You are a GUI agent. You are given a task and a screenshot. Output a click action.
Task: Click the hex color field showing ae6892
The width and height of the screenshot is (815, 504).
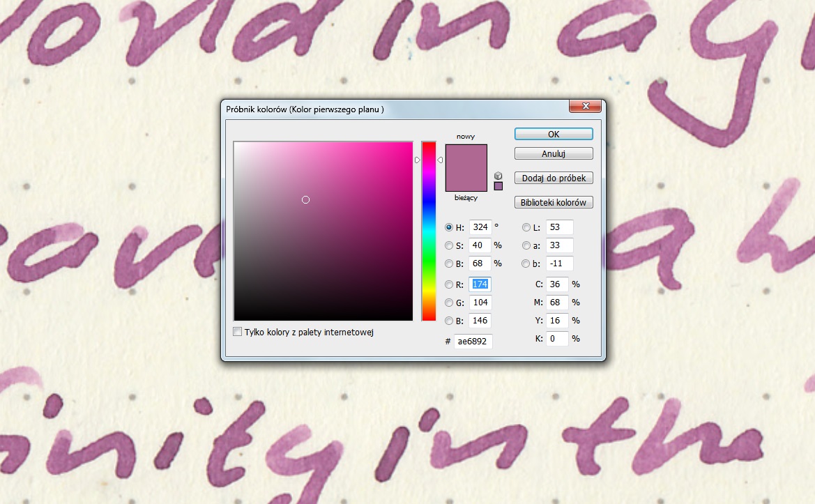click(473, 342)
